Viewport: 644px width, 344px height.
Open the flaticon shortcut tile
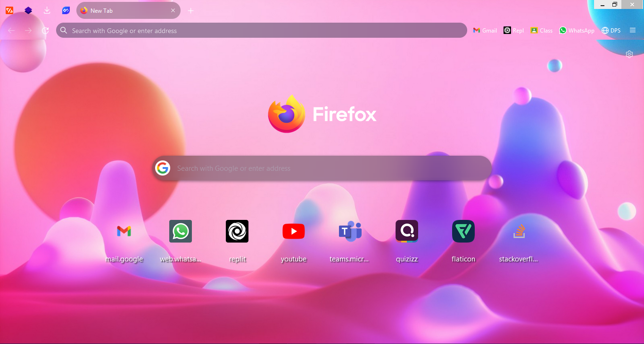463,231
